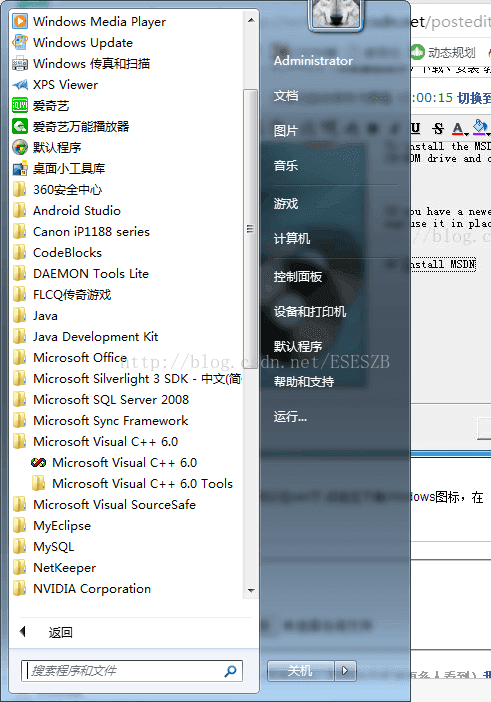The height and width of the screenshot is (702, 491).
Task: Click the strikethrough icon in editor toolbar
Action: pos(438,129)
